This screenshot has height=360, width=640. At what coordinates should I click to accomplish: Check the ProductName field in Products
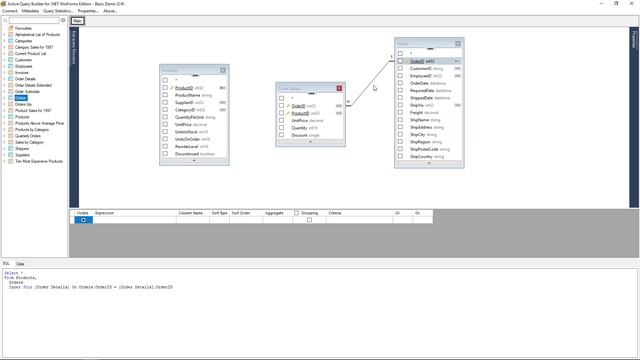165,95
